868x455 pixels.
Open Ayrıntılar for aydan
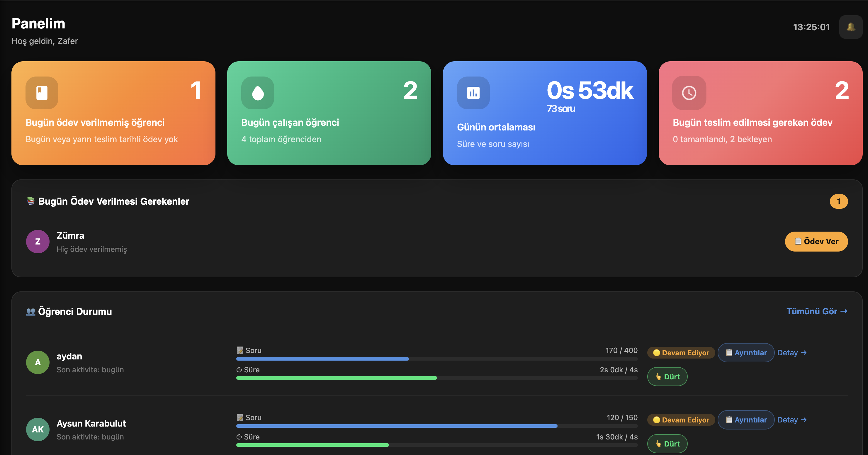[746, 353]
